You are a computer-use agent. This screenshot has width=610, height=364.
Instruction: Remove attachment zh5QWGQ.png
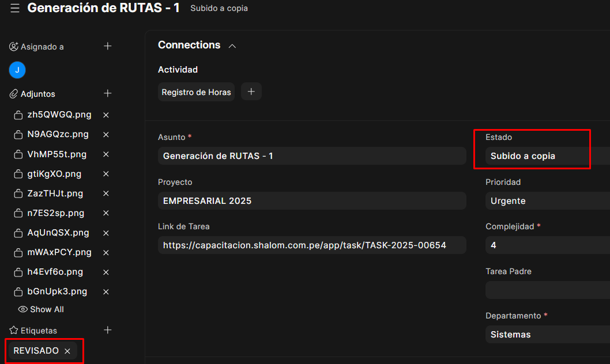click(106, 115)
